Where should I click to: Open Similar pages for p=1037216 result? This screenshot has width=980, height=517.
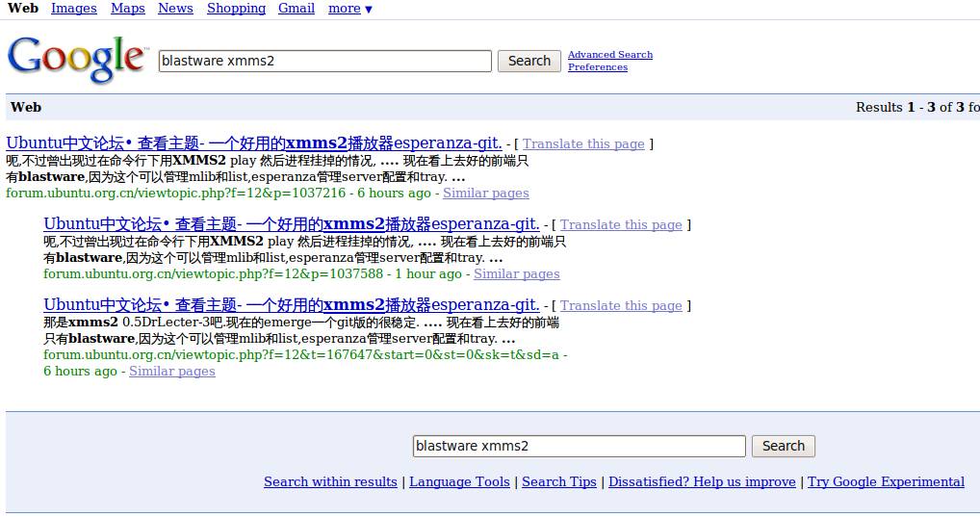pyautogui.click(x=485, y=194)
